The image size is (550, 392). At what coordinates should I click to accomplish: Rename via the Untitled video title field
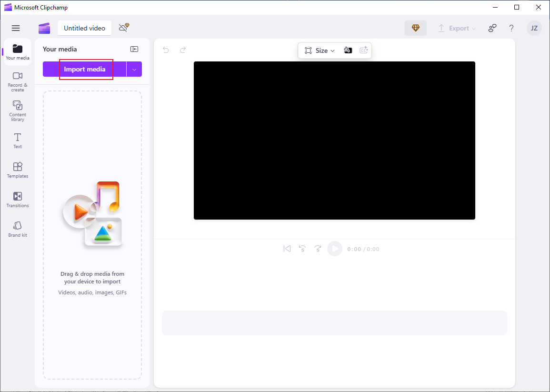(84, 28)
